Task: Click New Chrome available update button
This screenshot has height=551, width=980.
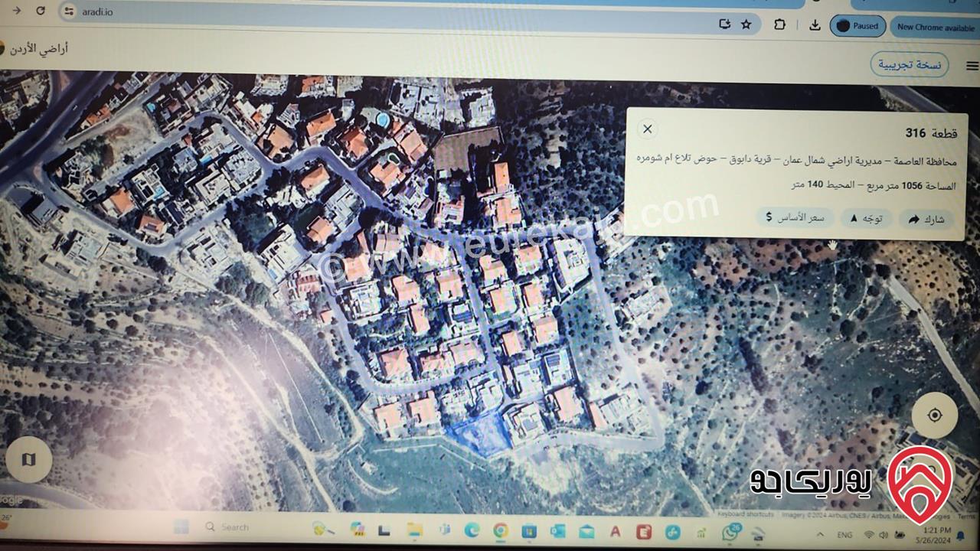Action: pyautogui.click(x=935, y=27)
